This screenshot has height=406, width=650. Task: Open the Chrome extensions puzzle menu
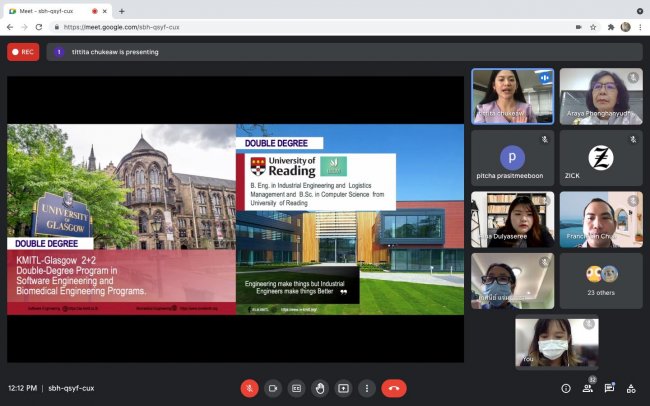coord(610,27)
